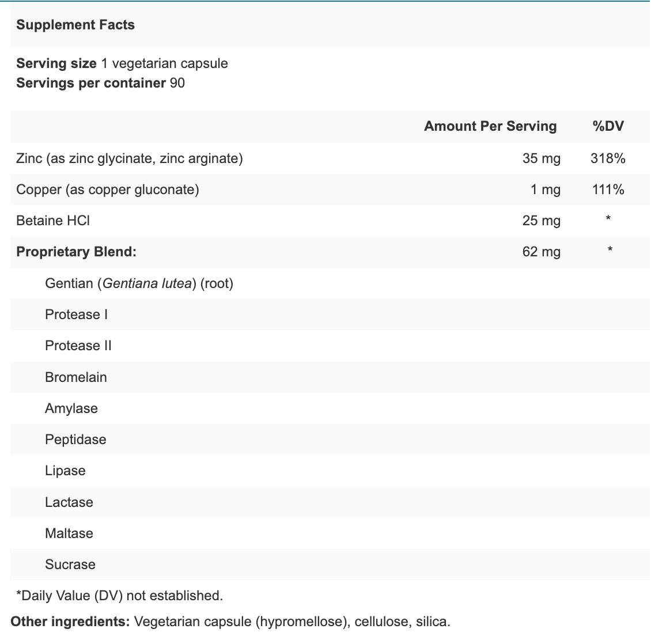Click the Supplement Facts heading

pyautogui.click(x=75, y=25)
